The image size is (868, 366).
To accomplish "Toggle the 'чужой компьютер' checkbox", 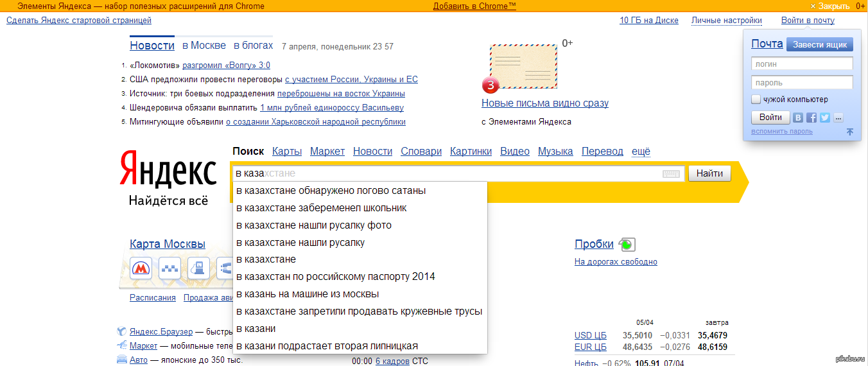I will pyautogui.click(x=756, y=100).
